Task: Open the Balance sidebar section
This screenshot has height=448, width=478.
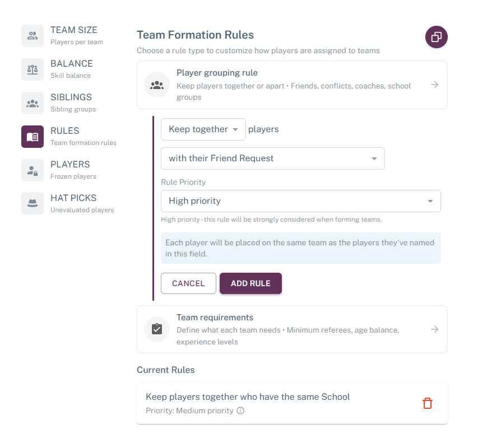Action: point(71,69)
